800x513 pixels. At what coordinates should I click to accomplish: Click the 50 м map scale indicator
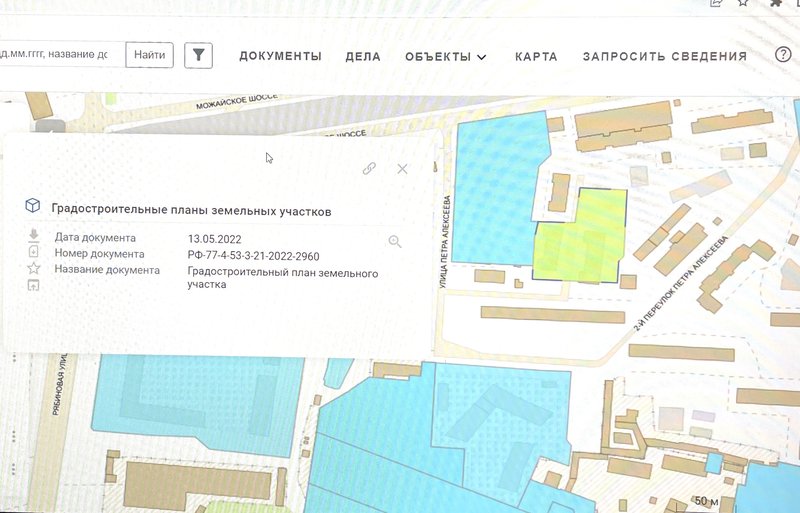pyautogui.click(x=707, y=501)
